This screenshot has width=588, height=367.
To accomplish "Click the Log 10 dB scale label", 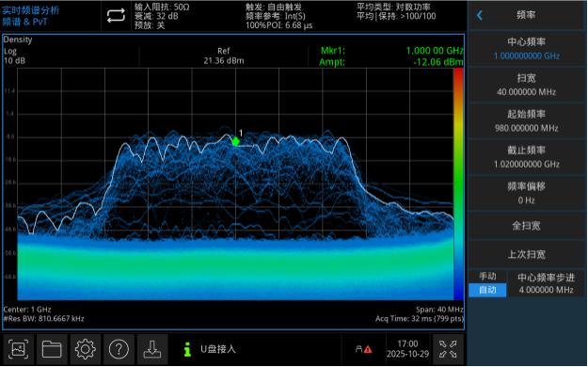I will click(14, 56).
